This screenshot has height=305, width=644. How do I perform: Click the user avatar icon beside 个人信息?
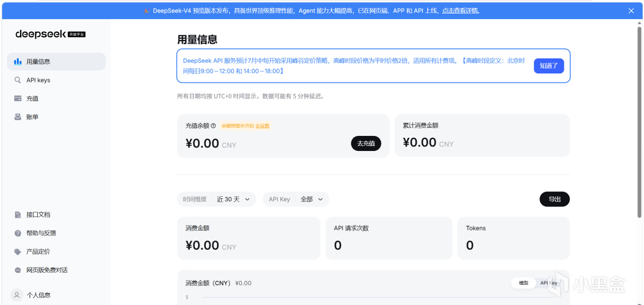[x=17, y=295]
